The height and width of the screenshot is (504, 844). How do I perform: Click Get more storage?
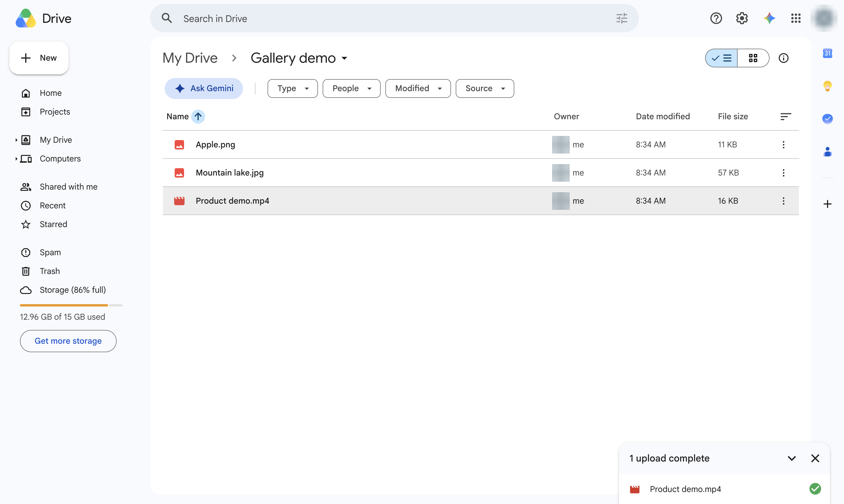pyautogui.click(x=68, y=341)
